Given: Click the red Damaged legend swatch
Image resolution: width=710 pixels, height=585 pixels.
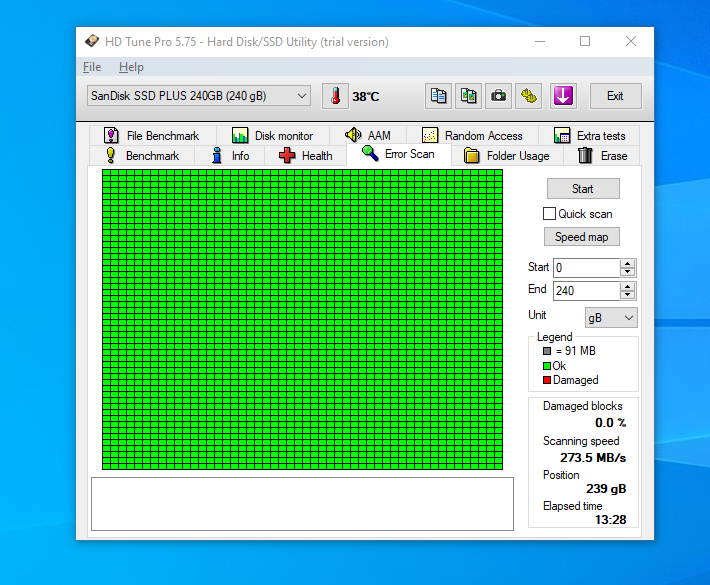Looking at the screenshot, I should click(547, 380).
